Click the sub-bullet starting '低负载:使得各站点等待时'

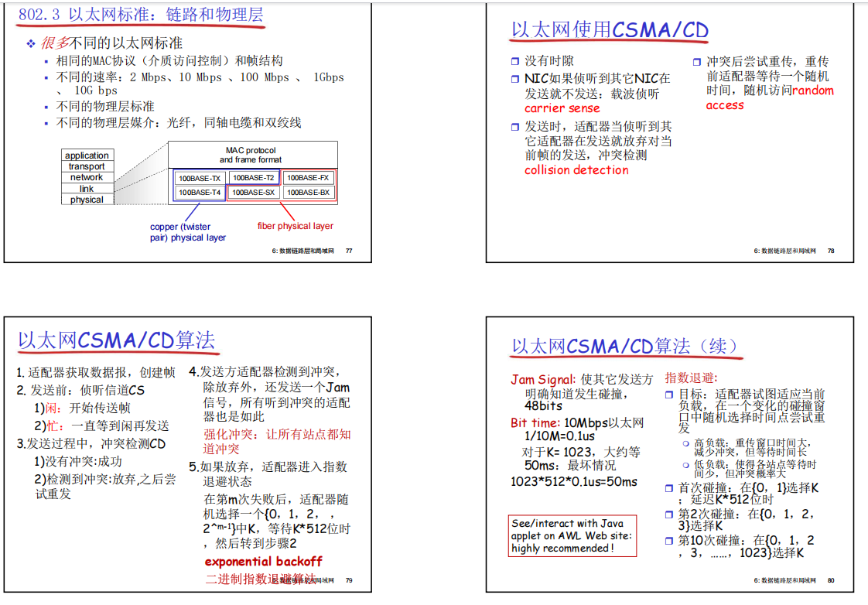click(x=754, y=469)
